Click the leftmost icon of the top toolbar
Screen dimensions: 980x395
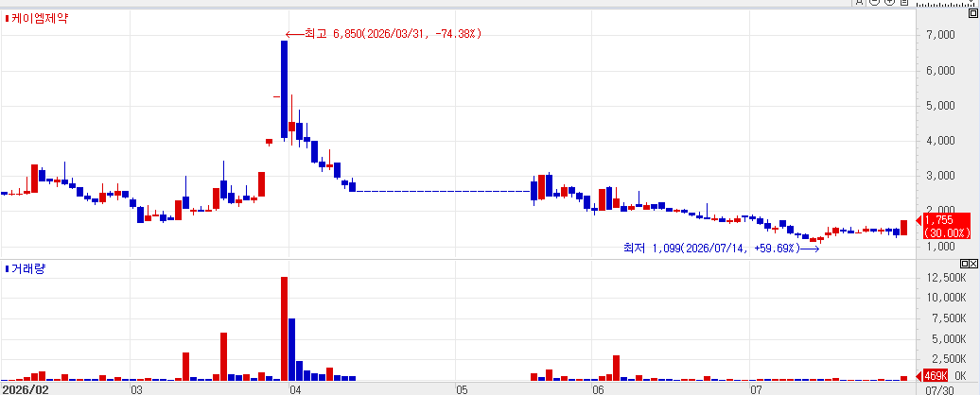[x=859, y=2]
